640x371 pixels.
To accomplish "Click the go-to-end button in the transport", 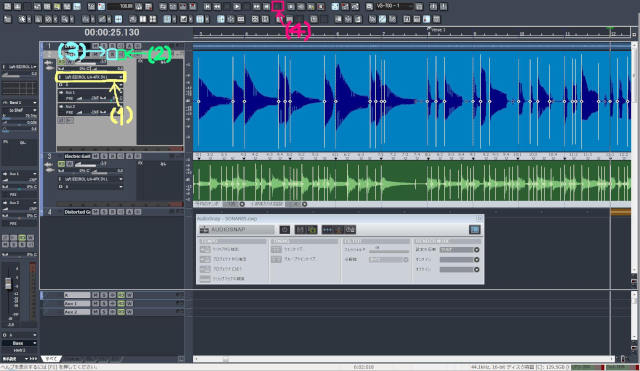I will click(266, 7).
